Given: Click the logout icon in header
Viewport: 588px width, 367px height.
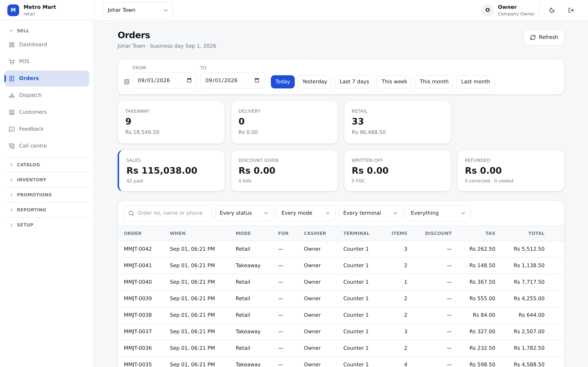Looking at the screenshot, I should point(571,10).
